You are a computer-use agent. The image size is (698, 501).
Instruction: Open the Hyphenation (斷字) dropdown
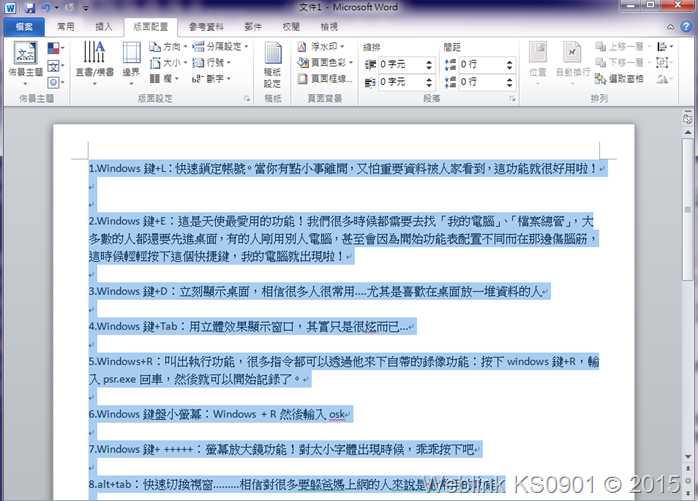[212, 79]
